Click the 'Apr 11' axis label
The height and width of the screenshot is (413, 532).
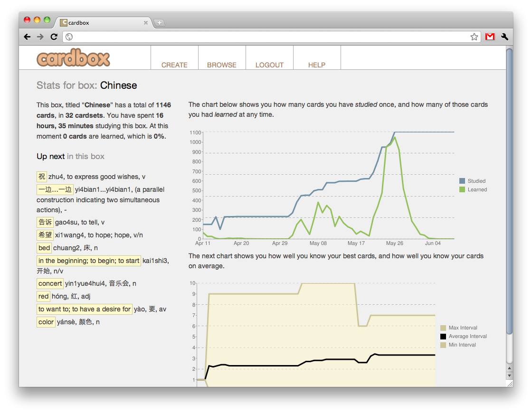pyautogui.click(x=203, y=243)
